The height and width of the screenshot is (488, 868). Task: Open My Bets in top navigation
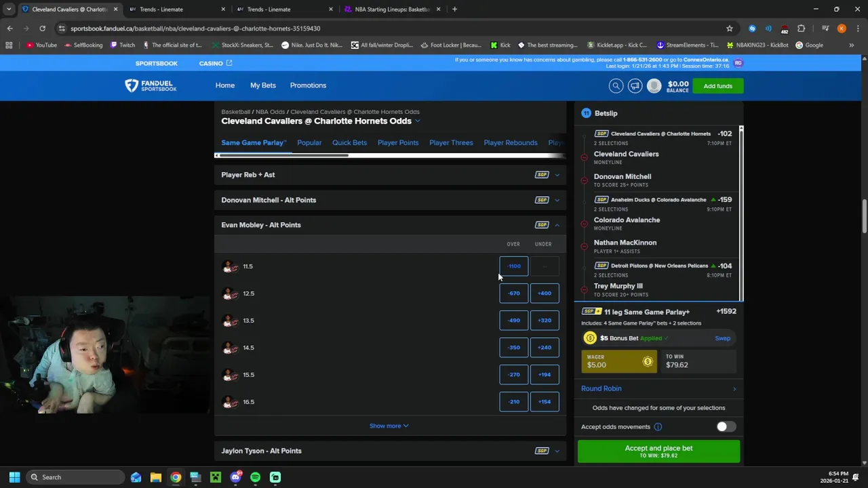(x=263, y=85)
